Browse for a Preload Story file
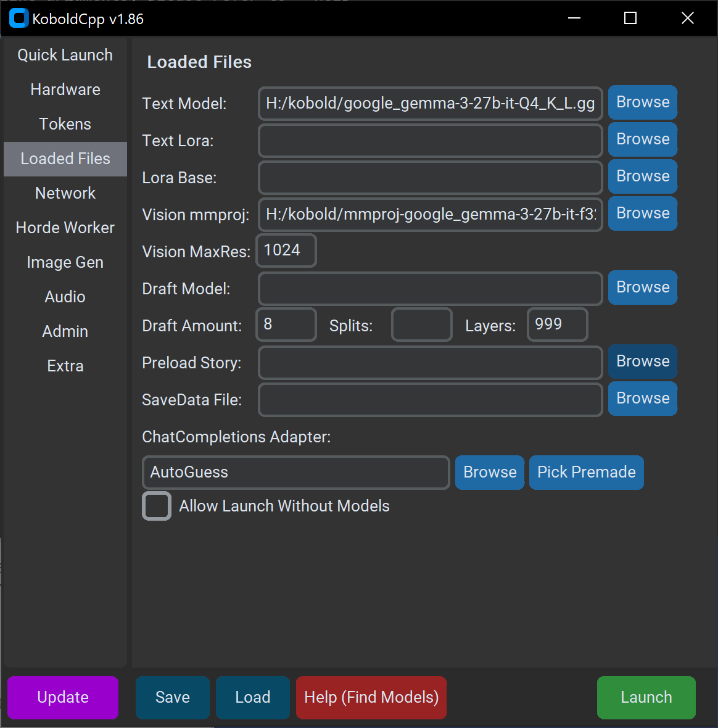 point(643,361)
